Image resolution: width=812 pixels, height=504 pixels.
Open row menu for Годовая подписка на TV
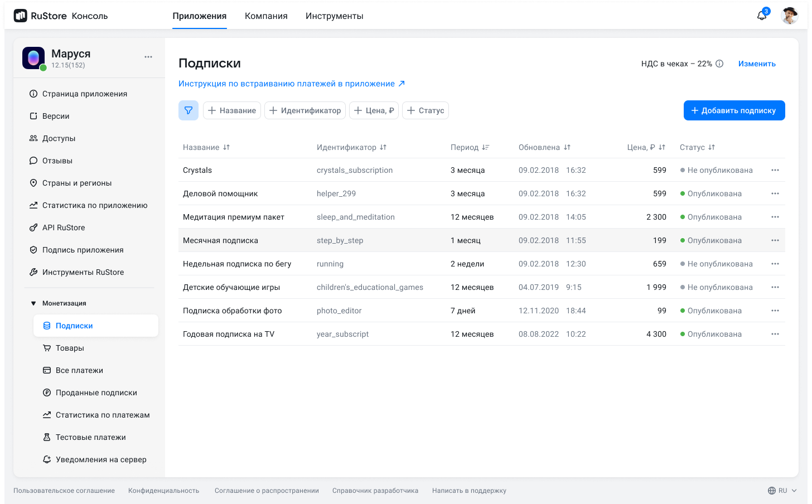click(775, 334)
